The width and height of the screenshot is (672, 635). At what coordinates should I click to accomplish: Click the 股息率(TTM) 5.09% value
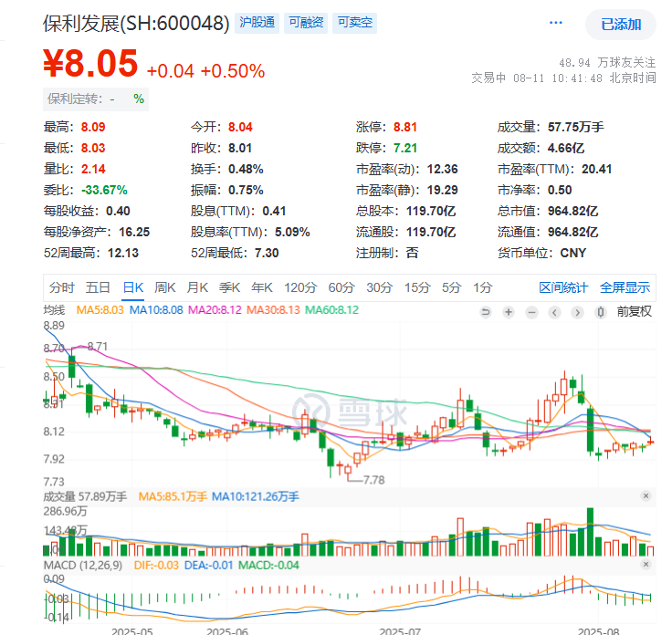coord(292,232)
